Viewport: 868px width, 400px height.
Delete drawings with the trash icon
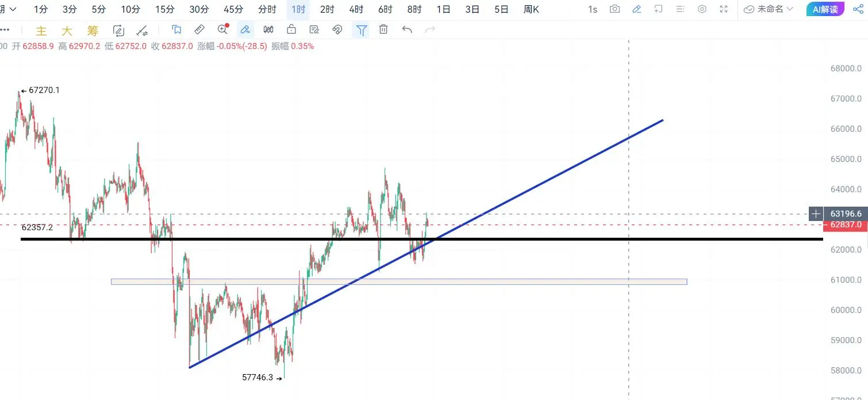[x=383, y=30]
